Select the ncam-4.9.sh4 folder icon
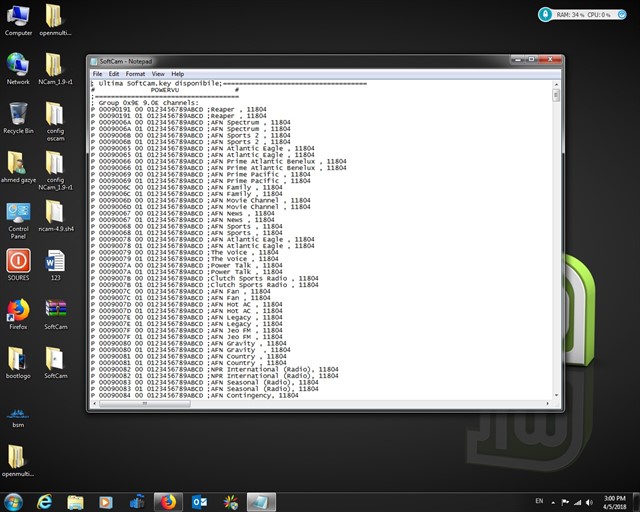This screenshot has height=512, width=640. 55,216
